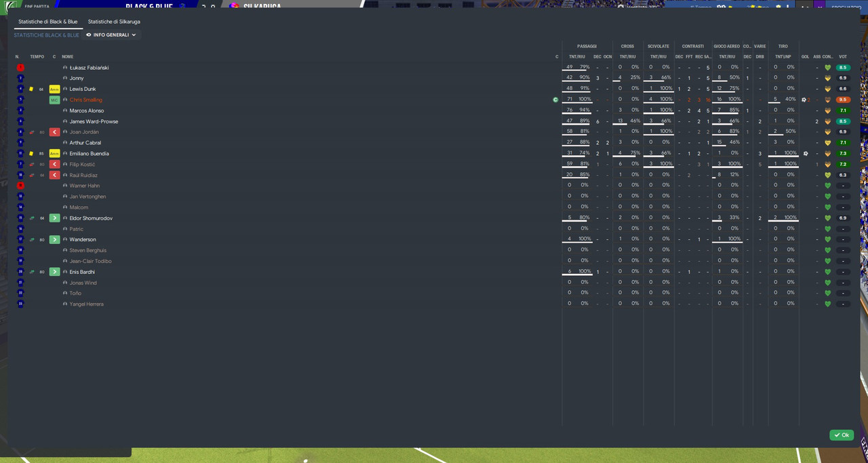The height and width of the screenshot is (463, 868).
Task: Click the Gol column header
Action: click(806, 57)
